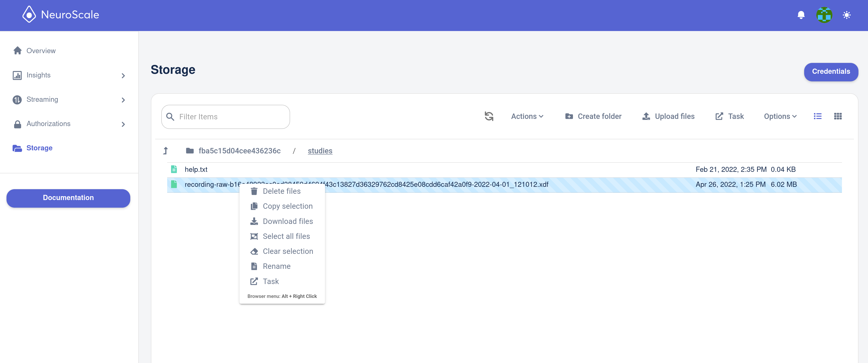Image resolution: width=868 pixels, height=363 pixels.
Task: Click the Apr 26, 2022 date of recording file
Action: [x=731, y=184]
